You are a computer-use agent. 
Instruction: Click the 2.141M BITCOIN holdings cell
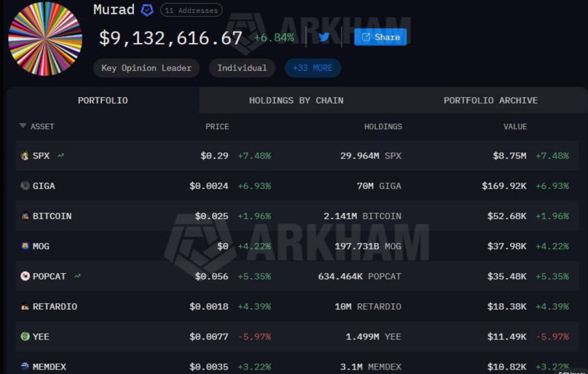[362, 216]
